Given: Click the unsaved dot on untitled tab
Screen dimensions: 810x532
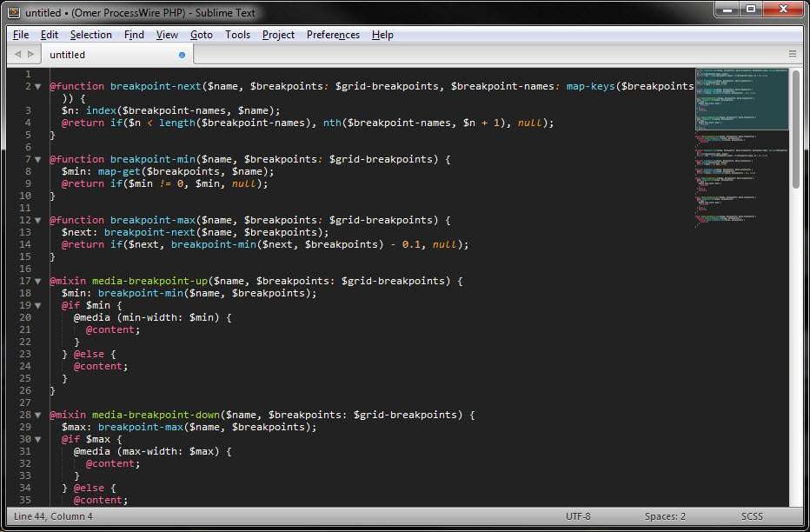Looking at the screenshot, I should pyautogui.click(x=182, y=55).
